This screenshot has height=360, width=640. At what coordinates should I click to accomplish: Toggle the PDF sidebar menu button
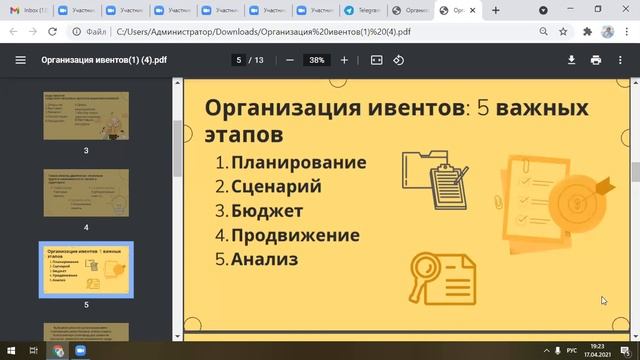point(20,60)
